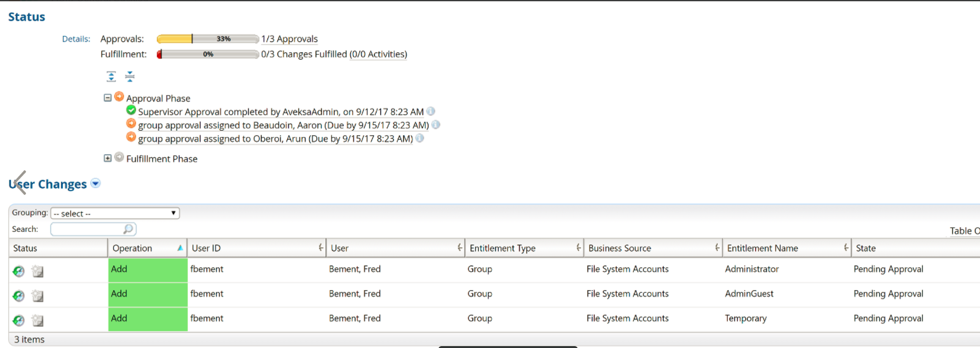Screen dimensions: 980x348
Task: Open the Grouping select dropdown
Action: [x=115, y=213]
